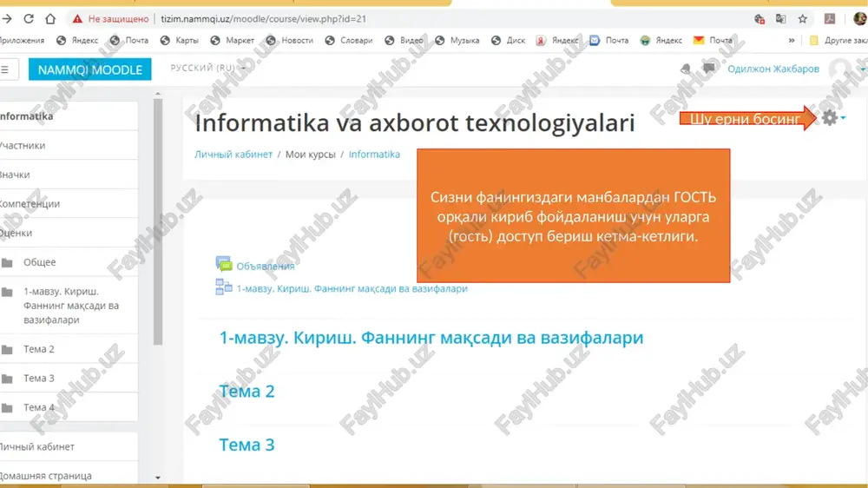Open the Музыка bookmark
This screenshot has width=868, height=488.
pos(457,41)
